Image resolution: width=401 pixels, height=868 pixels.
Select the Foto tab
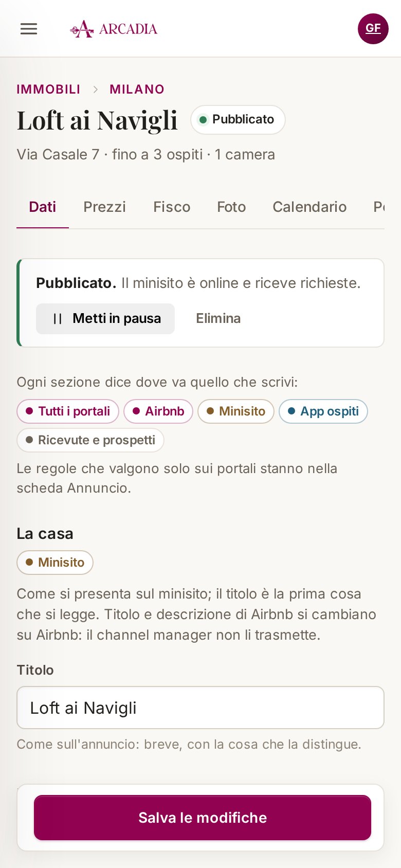point(231,207)
